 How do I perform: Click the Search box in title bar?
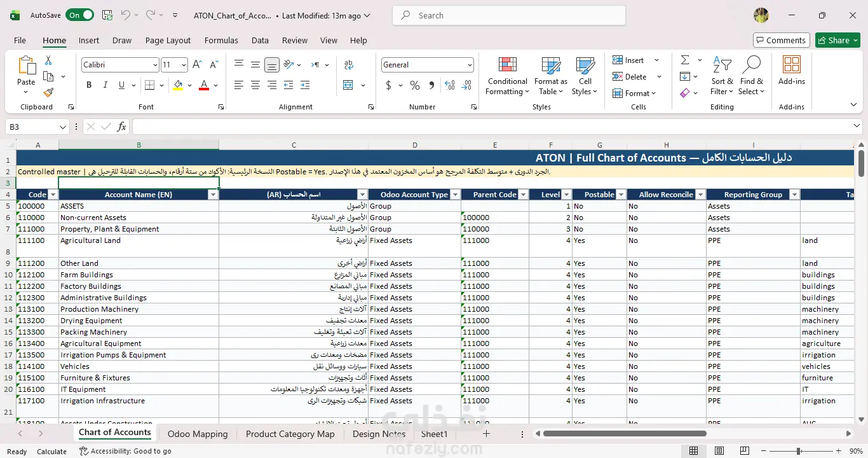point(509,15)
